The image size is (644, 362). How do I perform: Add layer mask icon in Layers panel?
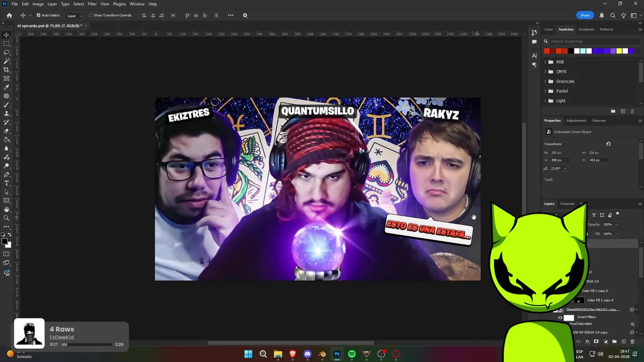click(x=596, y=341)
